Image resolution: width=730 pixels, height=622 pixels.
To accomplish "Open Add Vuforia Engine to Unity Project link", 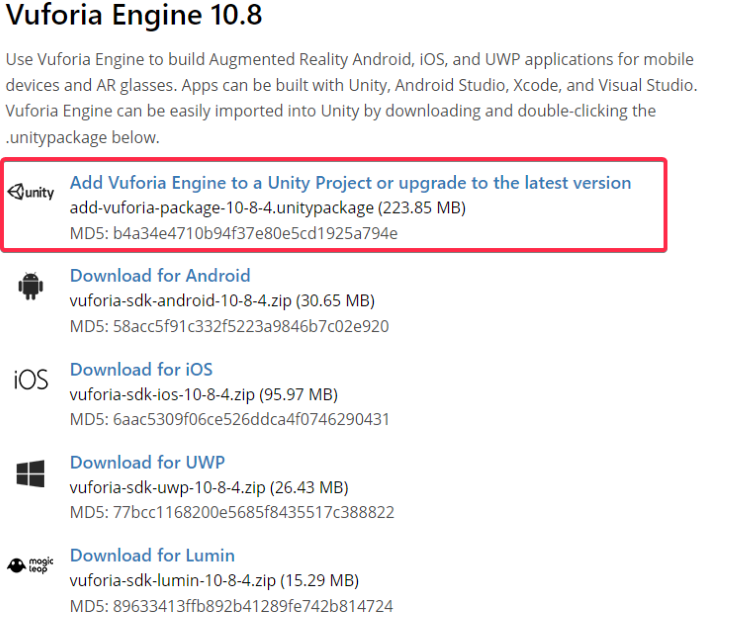I will tap(350, 183).
